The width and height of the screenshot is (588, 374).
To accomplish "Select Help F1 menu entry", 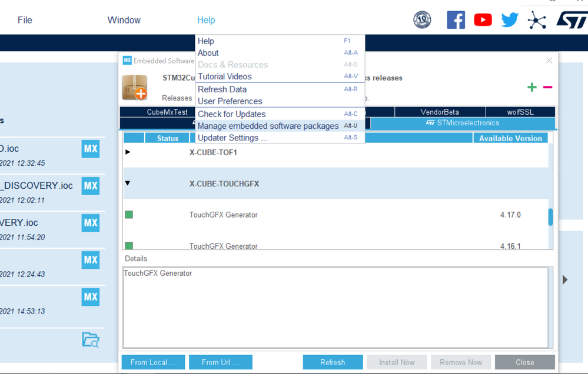I will (280, 41).
